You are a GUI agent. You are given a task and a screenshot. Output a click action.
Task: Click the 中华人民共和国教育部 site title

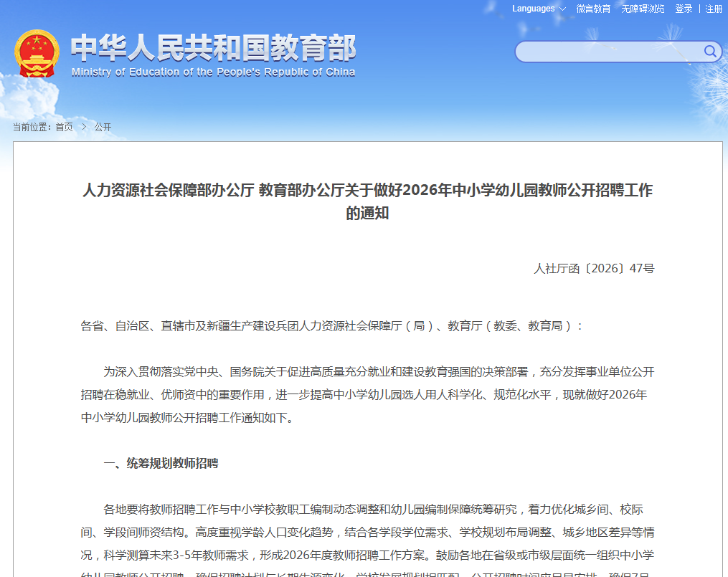click(x=213, y=47)
